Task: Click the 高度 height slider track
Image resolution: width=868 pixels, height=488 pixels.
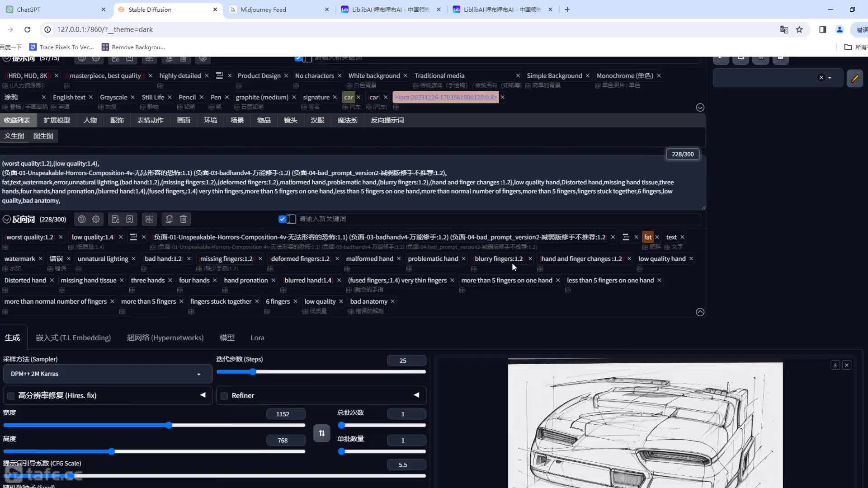Action: click(154, 451)
